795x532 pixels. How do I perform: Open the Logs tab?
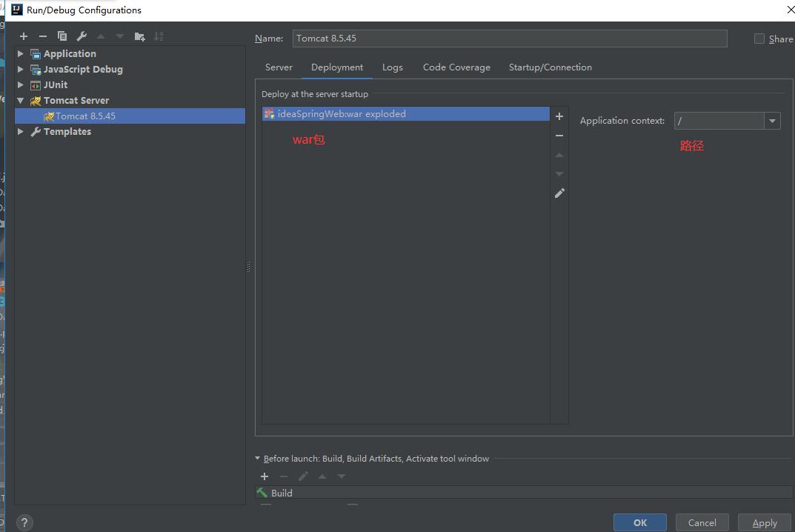[393, 67]
